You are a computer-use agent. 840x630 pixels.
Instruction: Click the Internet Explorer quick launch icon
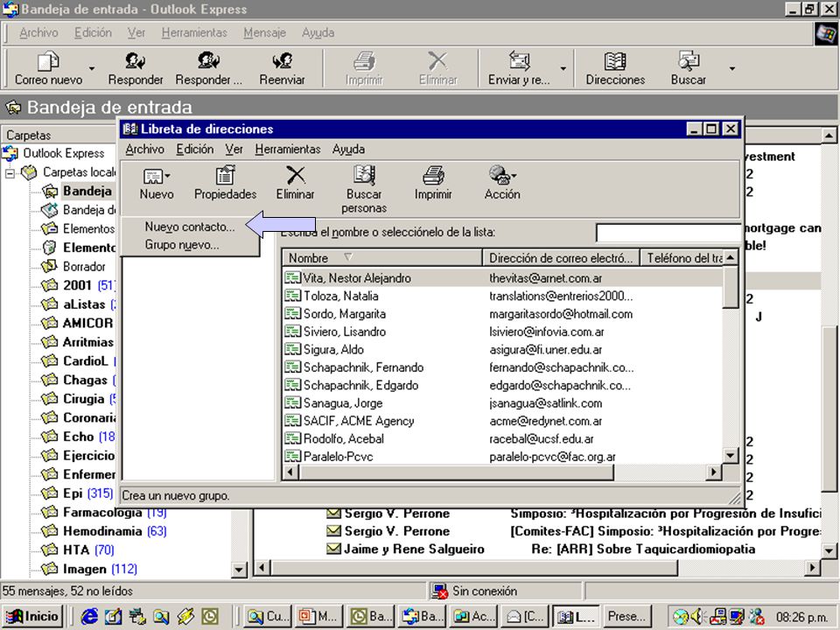pyautogui.click(x=89, y=616)
